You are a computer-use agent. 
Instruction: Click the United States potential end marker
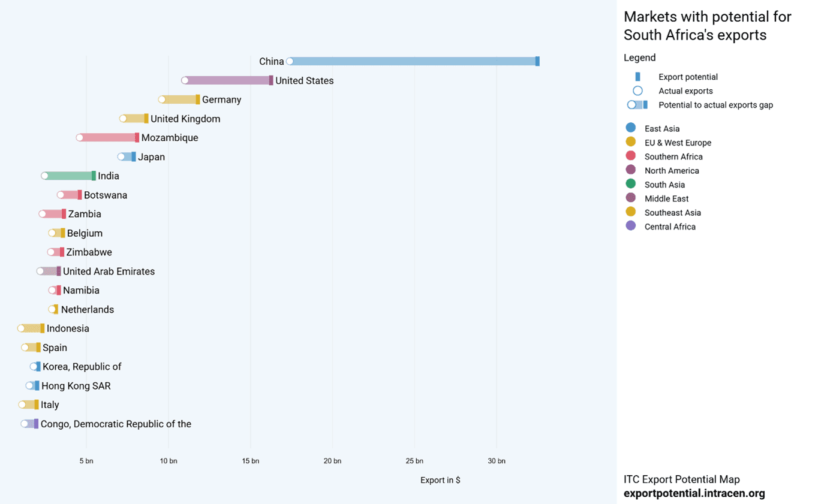click(271, 80)
